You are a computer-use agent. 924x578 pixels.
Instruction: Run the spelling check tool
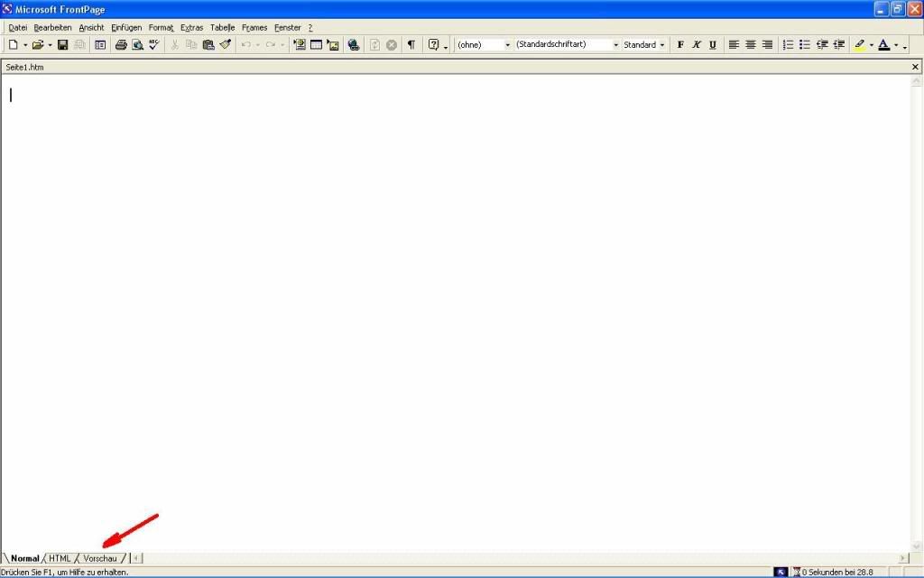[153, 45]
